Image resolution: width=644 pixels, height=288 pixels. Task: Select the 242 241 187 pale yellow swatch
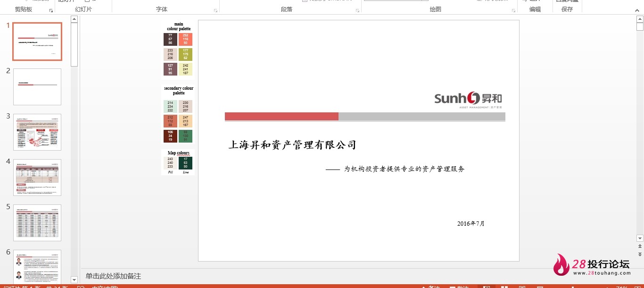coord(185,69)
